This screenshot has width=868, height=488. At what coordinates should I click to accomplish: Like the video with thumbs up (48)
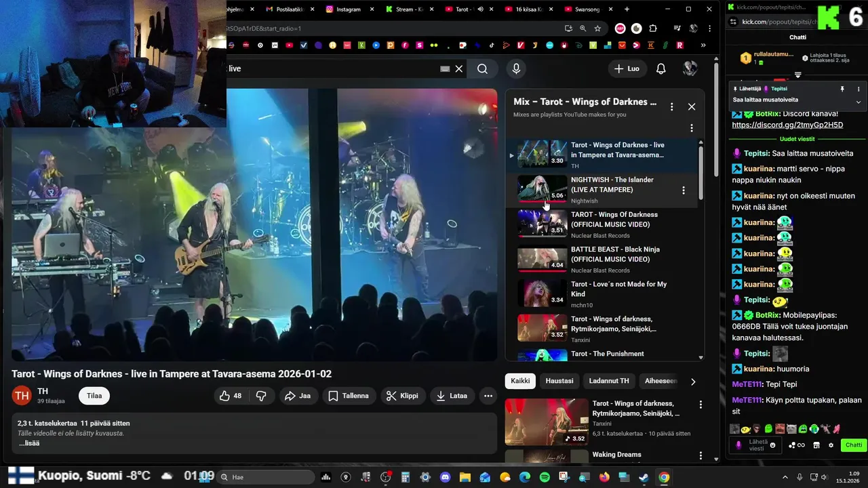point(231,396)
